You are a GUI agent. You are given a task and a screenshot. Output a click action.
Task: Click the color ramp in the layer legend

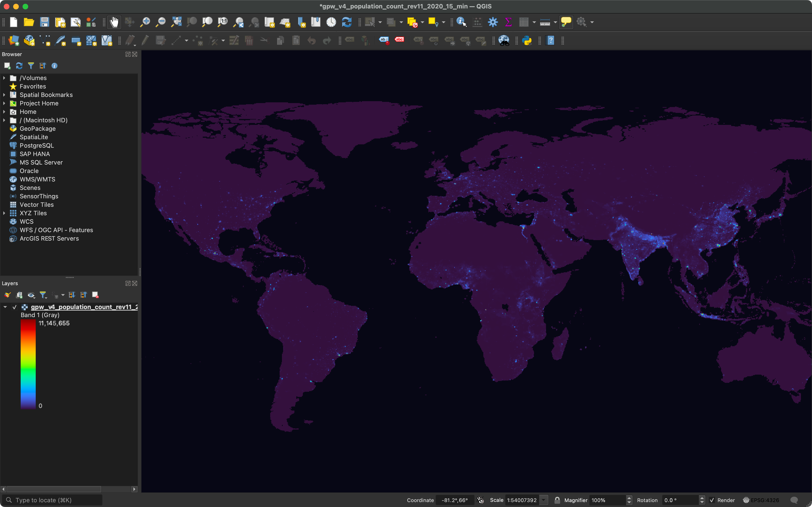click(x=28, y=364)
